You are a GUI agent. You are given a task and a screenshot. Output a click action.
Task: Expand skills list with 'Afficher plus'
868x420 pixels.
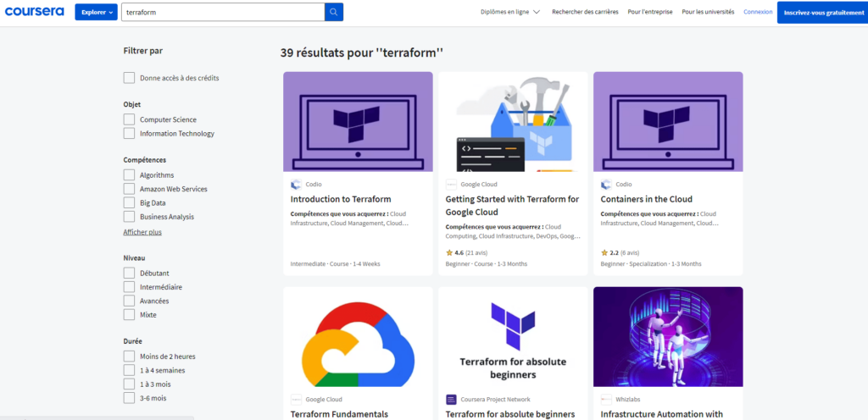(142, 232)
